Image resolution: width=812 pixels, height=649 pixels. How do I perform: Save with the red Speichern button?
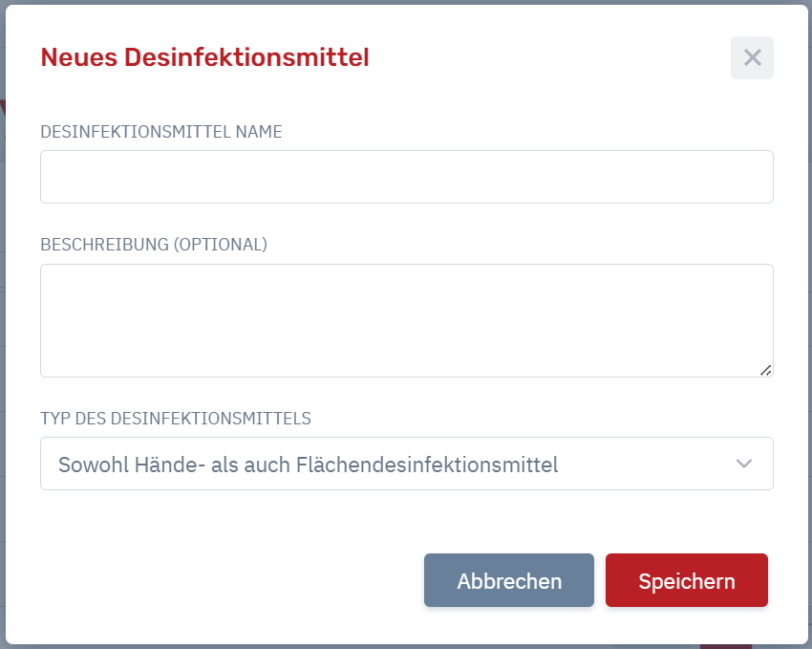687,580
